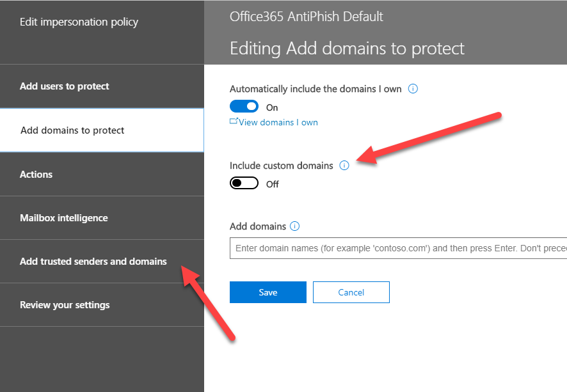567x392 pixels.
Task: Select 'Add domains to protect' section
Action: pyautogui.click(x=72, y=130)
